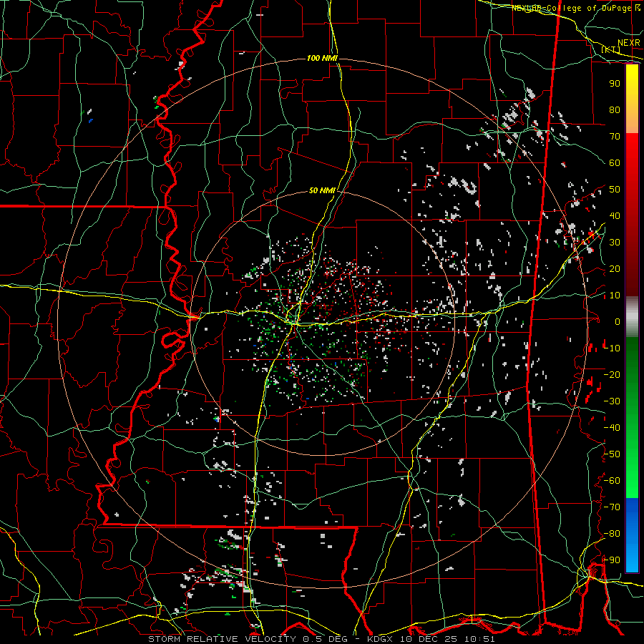Click the "30" value on the velocity scale

click(x=615, y=243)
